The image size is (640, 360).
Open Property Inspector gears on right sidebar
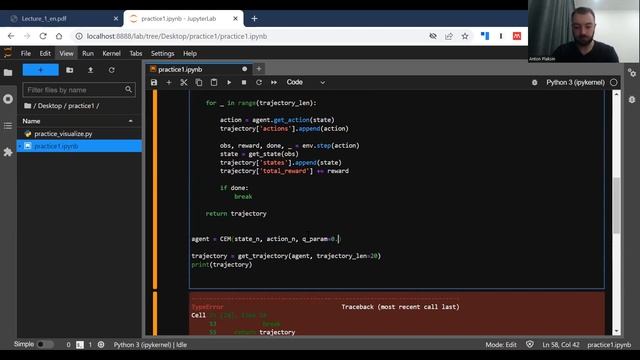632,73
